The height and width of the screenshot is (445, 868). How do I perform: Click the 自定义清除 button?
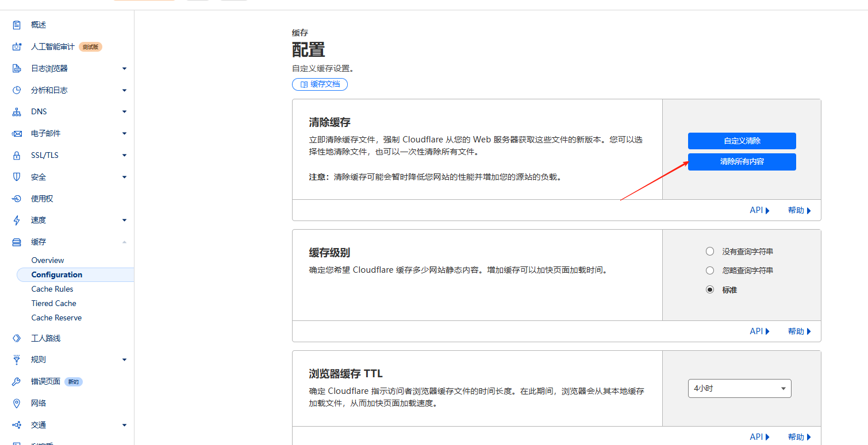(x=742, y=141)
